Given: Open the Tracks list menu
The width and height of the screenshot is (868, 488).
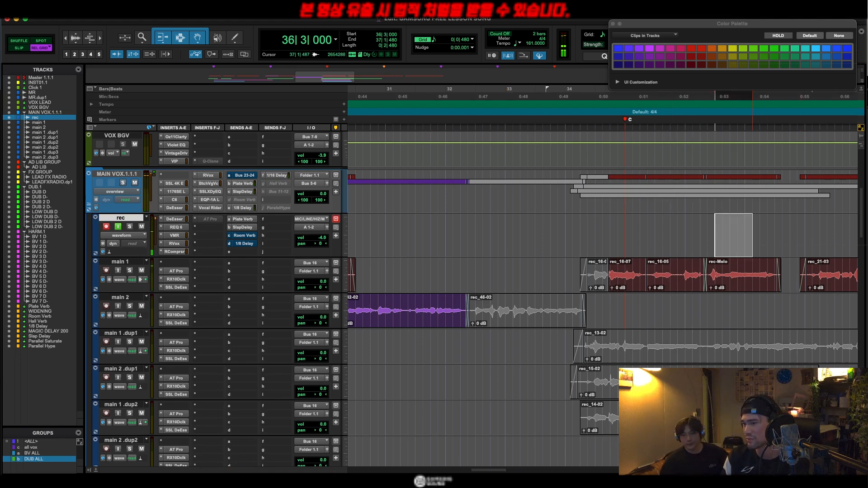Looking at the screenshot, I should point(78,70).
